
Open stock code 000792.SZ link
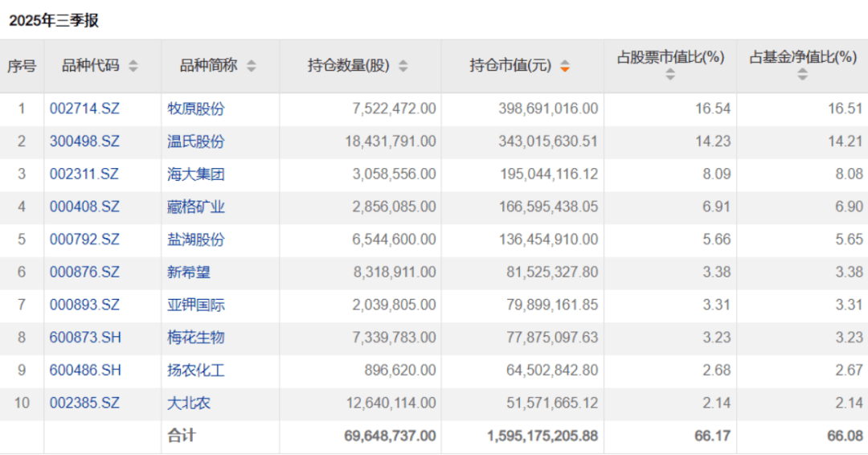click(x=84, y=239)
